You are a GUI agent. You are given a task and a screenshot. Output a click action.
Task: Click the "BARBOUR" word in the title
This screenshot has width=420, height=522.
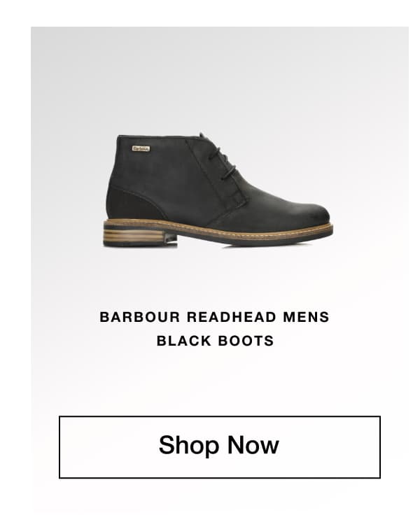(140, 317)
